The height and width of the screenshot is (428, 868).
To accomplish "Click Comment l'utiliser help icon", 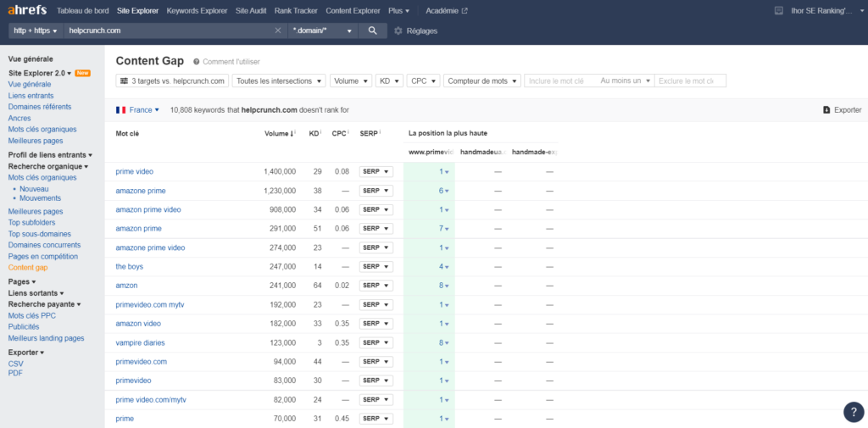I will (196, 62).
